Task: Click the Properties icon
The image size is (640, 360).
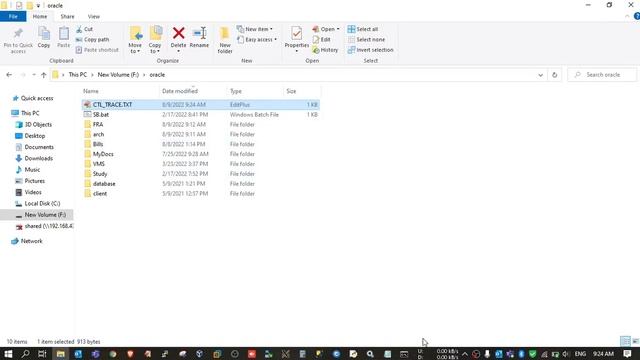Action: tap(297, 34)
